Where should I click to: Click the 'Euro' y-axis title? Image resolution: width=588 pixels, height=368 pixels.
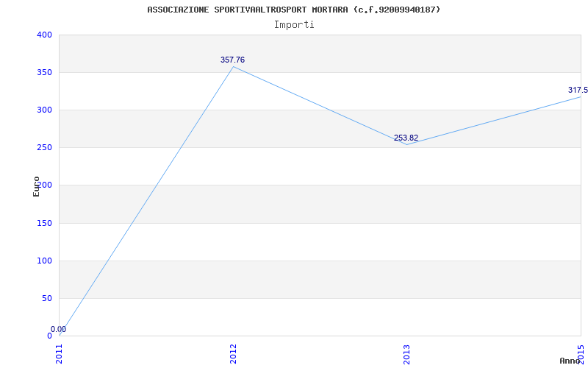coord(36,186)
